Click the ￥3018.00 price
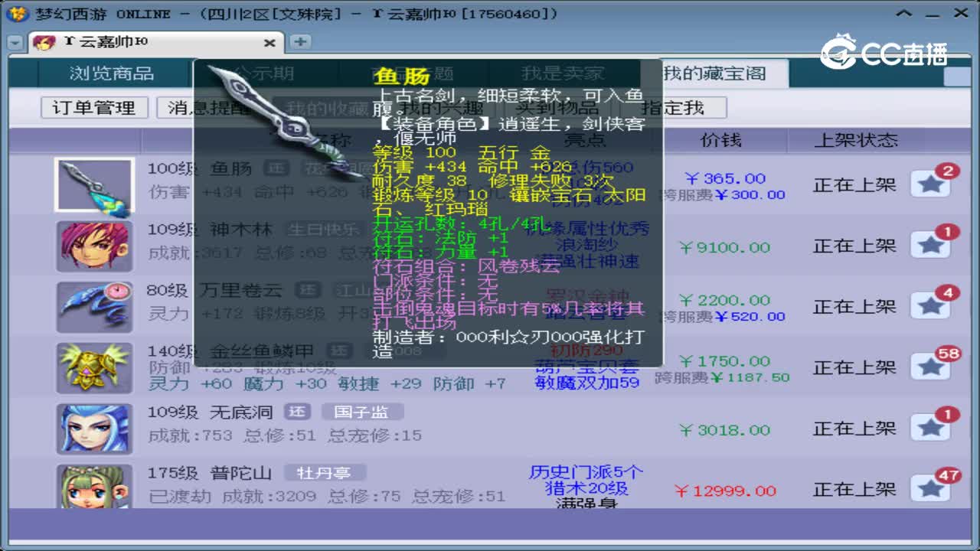This screenshot has height=551, width=980. [x=724, y=430]
